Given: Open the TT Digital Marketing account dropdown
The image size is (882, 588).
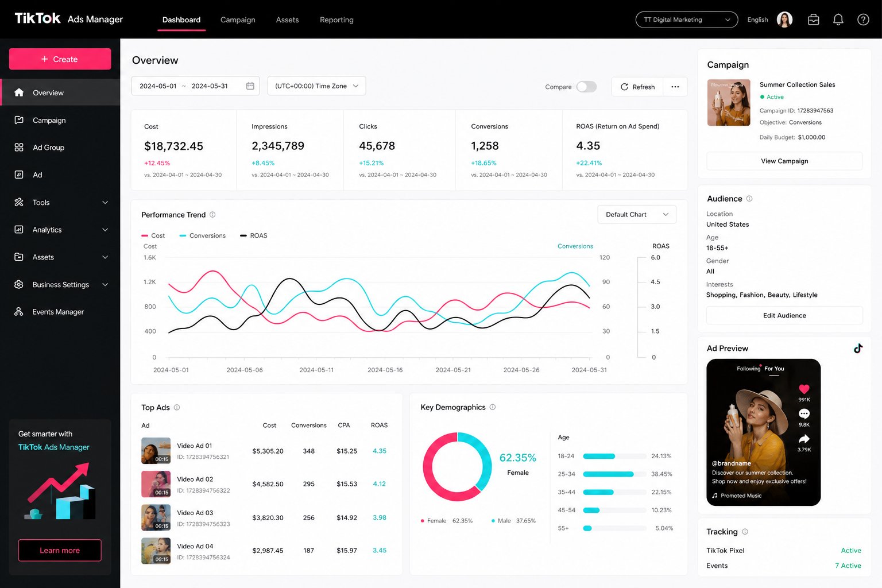Looking at the screenshot, I should (687, 20).
